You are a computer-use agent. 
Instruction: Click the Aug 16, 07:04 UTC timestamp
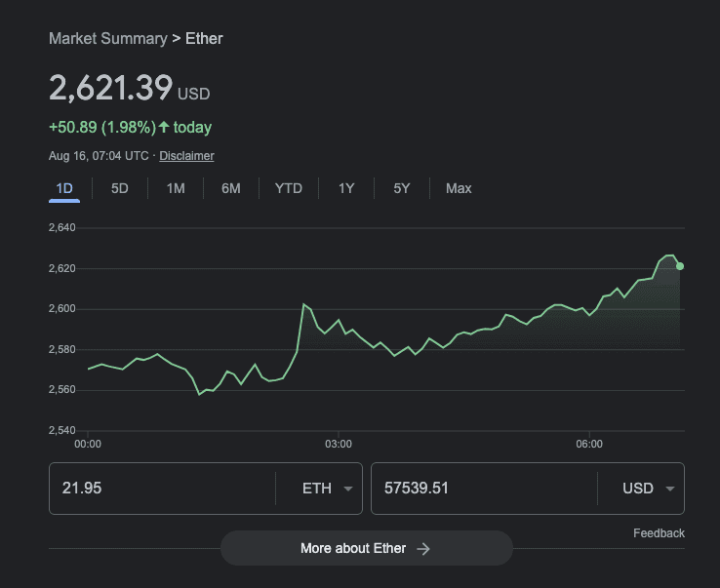tap(99, 156)
